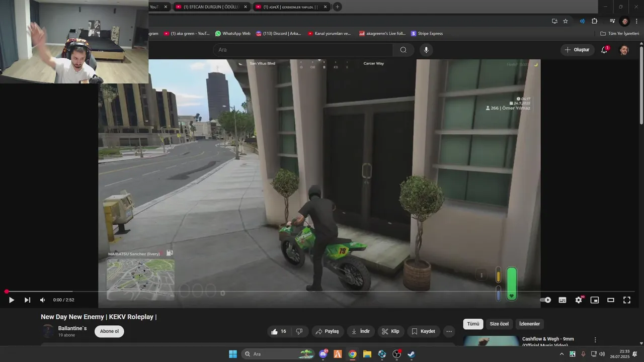The width and height of the screenshot is (644, 362).
Task: Select the Tümü filter chip
Action: tap(473, 324)
